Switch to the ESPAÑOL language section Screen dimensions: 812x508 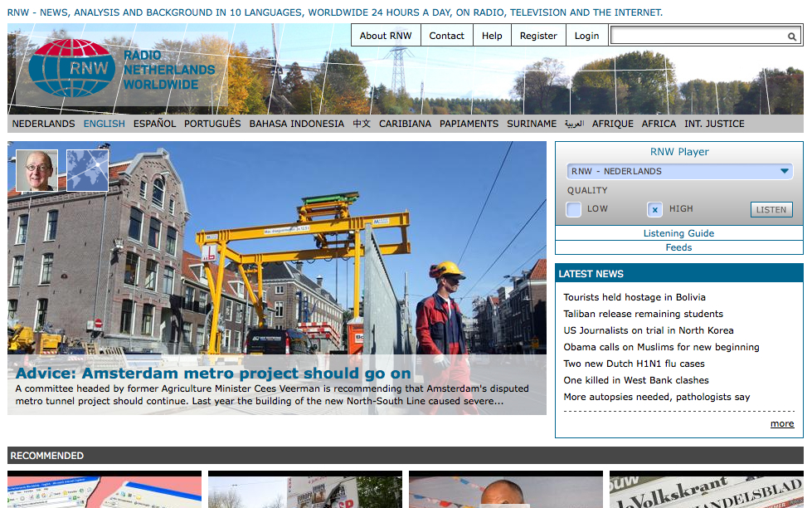click(154, 123)
